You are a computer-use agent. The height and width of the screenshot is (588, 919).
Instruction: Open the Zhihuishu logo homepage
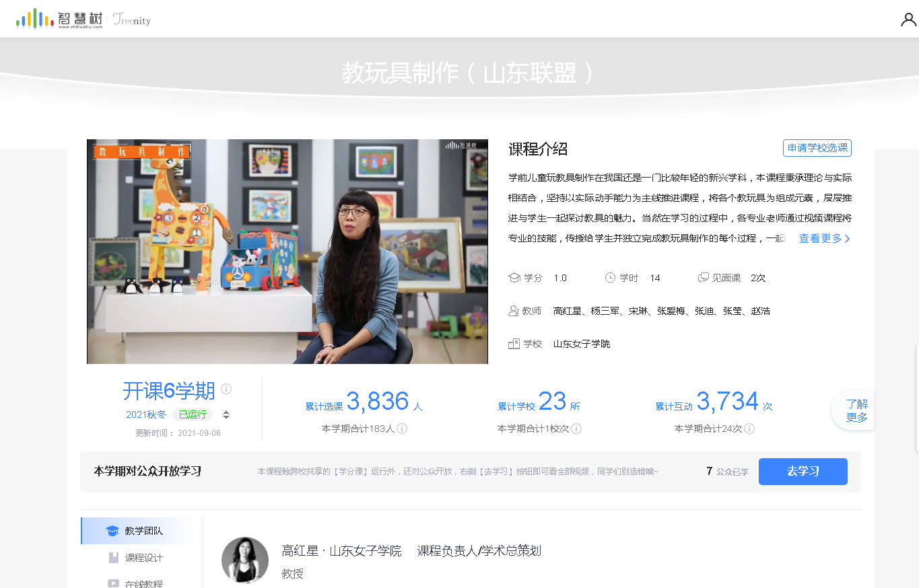coord(59,20)
